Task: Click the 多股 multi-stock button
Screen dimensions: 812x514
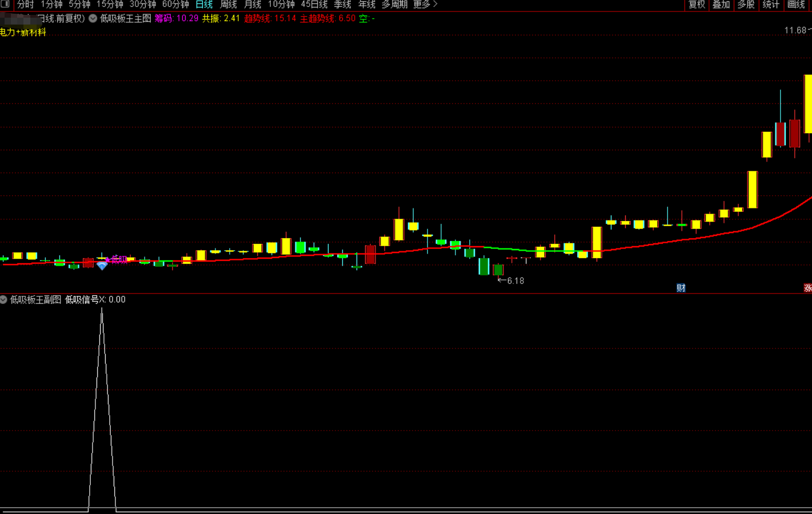Action: pyautogui.click(x=746, y=5)
